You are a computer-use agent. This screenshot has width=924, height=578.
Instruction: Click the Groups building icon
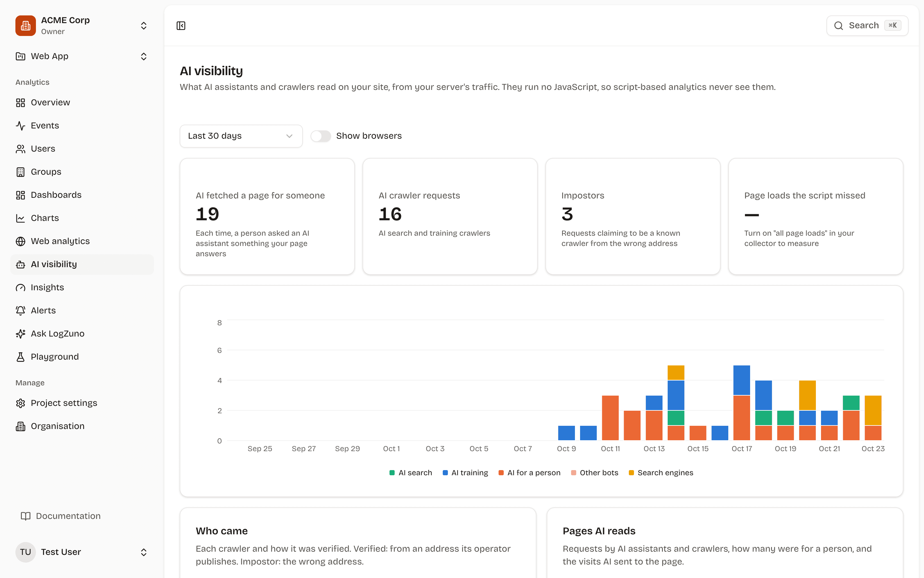click(21, 172)
